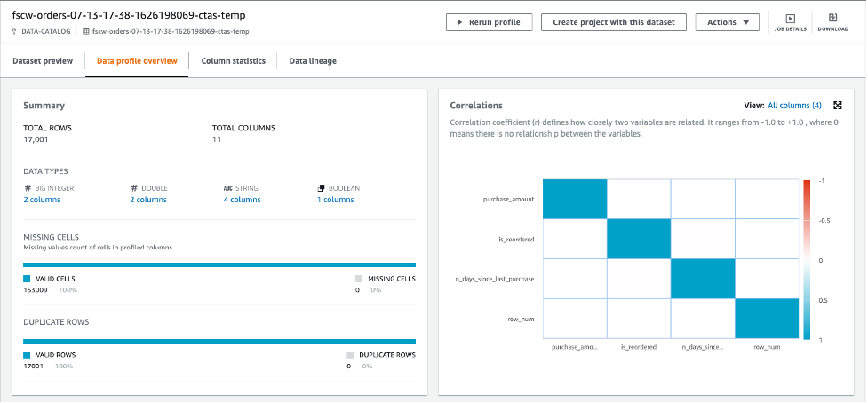Click the Boolean data type icon

[321, 188]
